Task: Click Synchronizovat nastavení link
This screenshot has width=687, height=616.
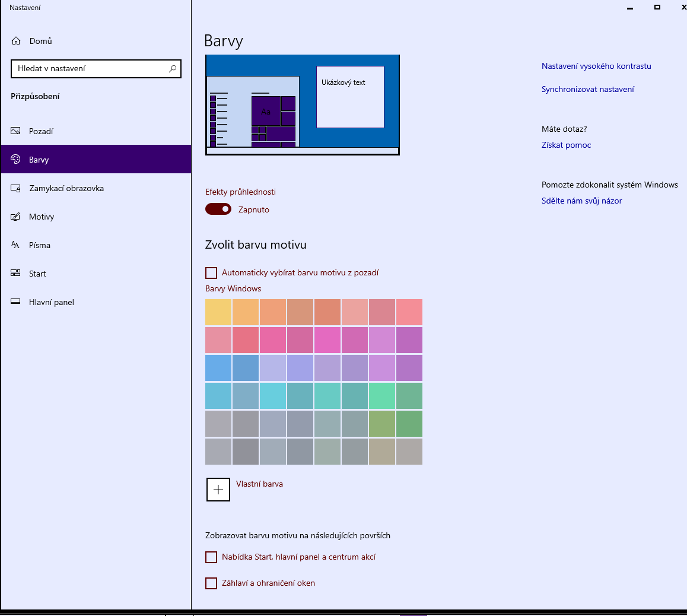Action: [587, 89]
